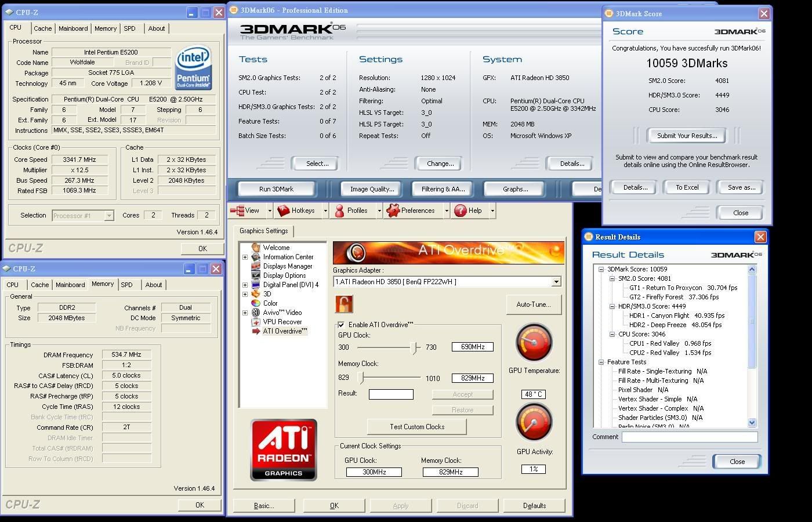Open the Processor Selection dropdown in CPU-Z
The width and height of the screenshot is (812, 522).
pyautogui.click(x=108, y=216)
